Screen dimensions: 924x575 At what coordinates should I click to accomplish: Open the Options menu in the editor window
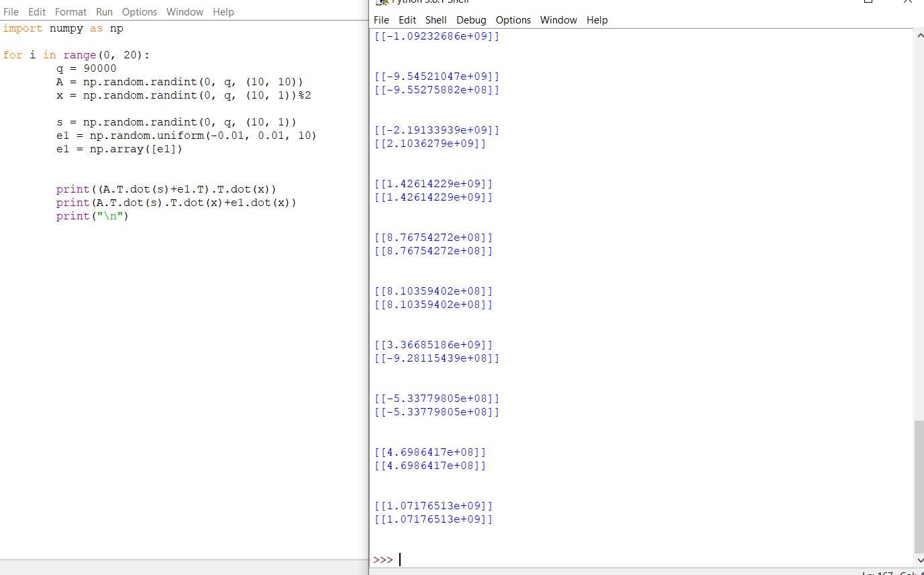[x=140, y=11]
